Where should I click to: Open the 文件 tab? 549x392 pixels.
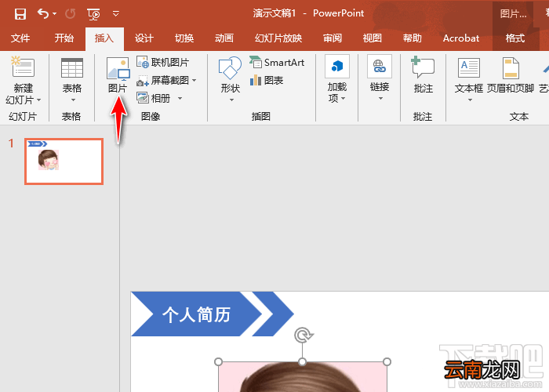[20, 38]
